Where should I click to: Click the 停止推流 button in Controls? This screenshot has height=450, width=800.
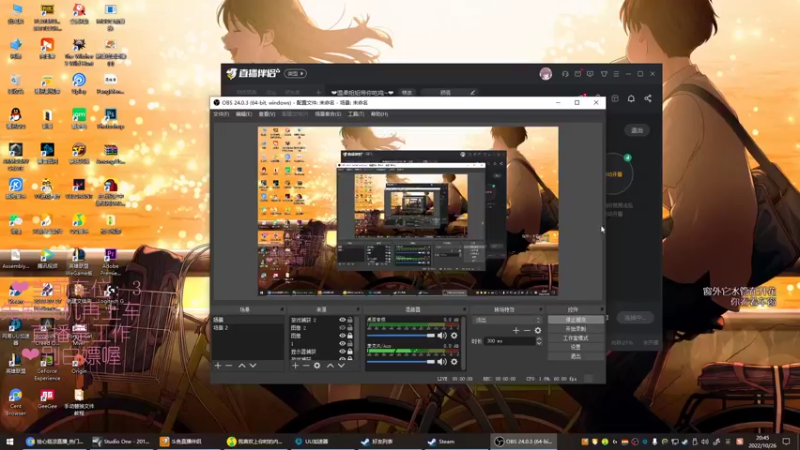576,320
